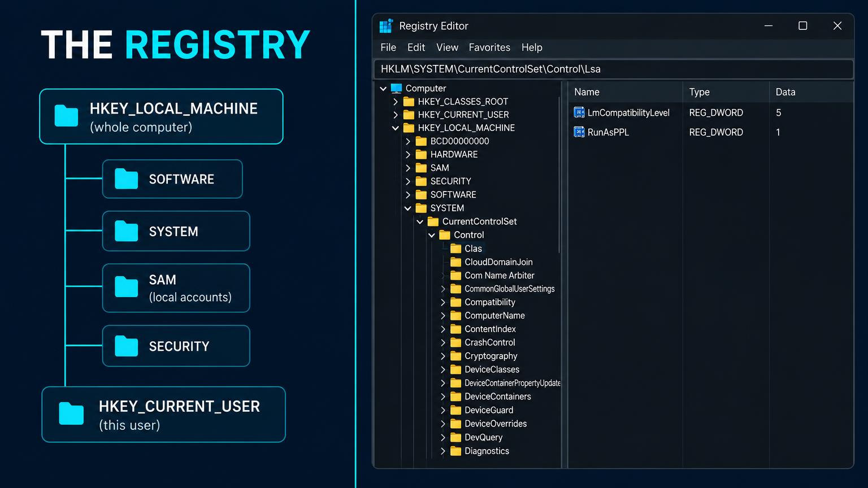
Task: Click the SYSTEM diagram folder icon on left
Action: pyautogui.click(x=126, y=231)
